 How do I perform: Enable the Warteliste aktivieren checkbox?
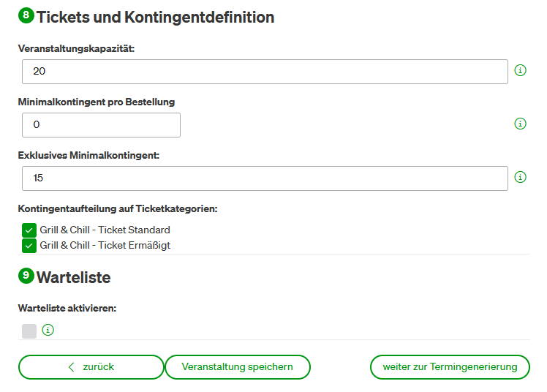coord(29,331)
